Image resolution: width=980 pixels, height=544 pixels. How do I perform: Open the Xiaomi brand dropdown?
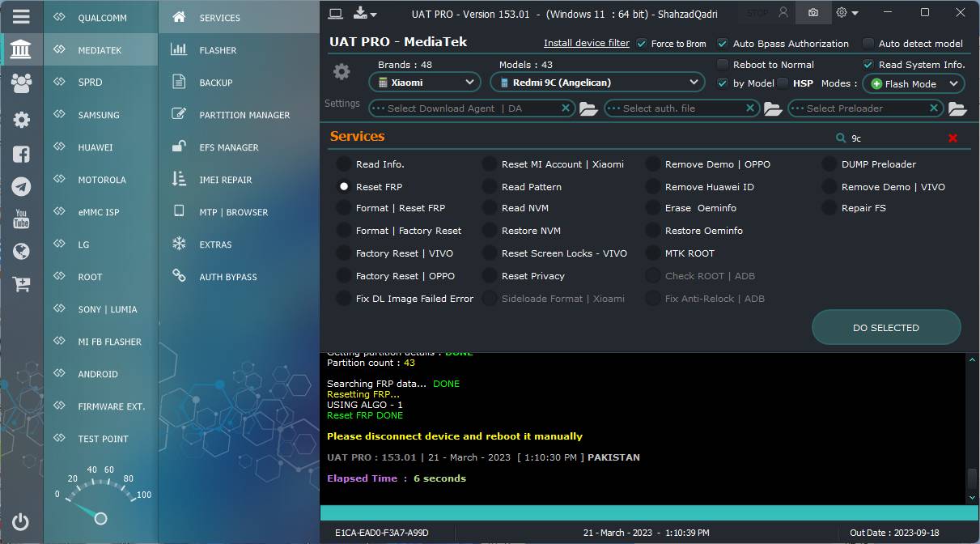coord(426,83)
